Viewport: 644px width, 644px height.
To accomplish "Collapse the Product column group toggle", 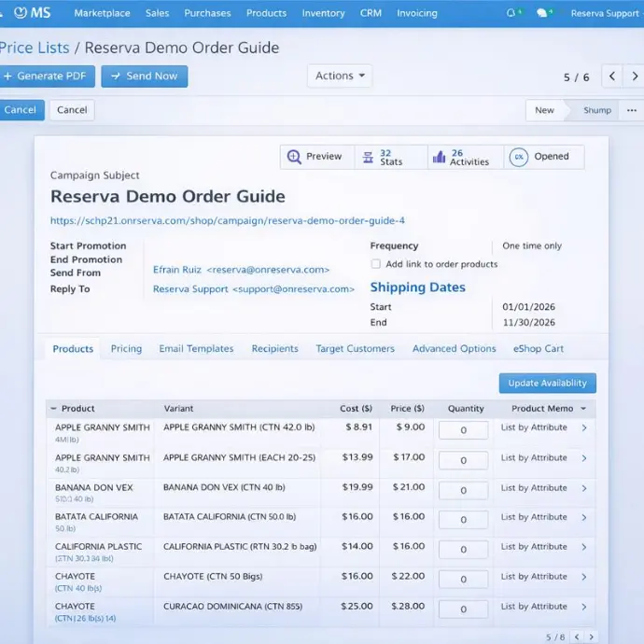I will click(x=53, y=409).
